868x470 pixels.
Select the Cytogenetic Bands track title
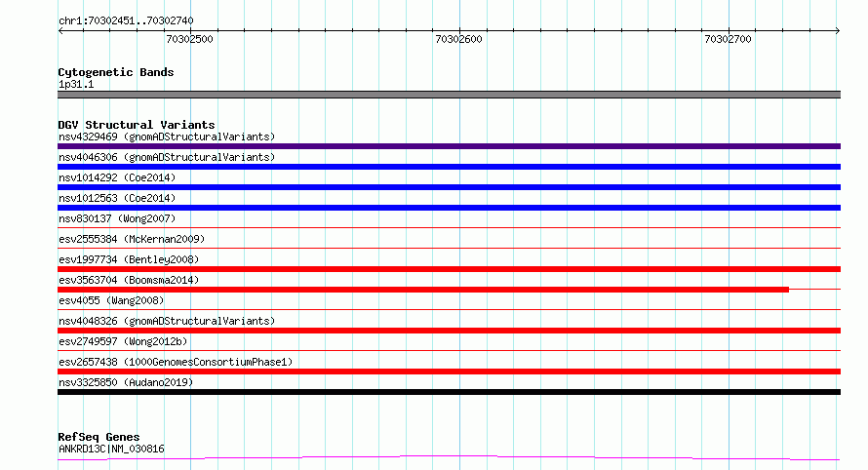click(116, 72)
